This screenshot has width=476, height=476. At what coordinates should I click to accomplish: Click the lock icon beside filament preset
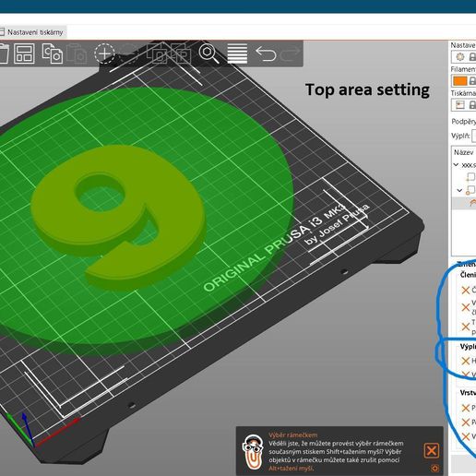point(472,81)
